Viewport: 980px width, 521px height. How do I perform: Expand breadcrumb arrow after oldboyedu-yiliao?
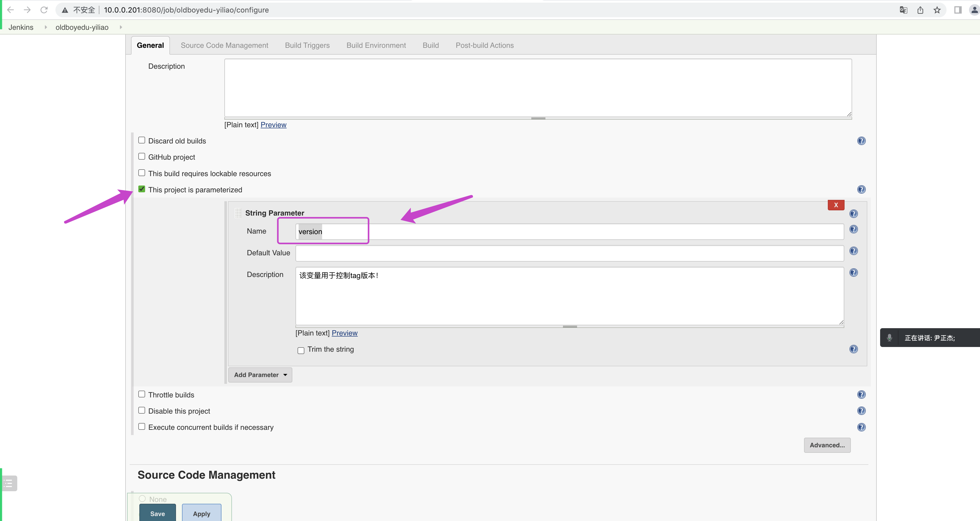coord(121,27)
